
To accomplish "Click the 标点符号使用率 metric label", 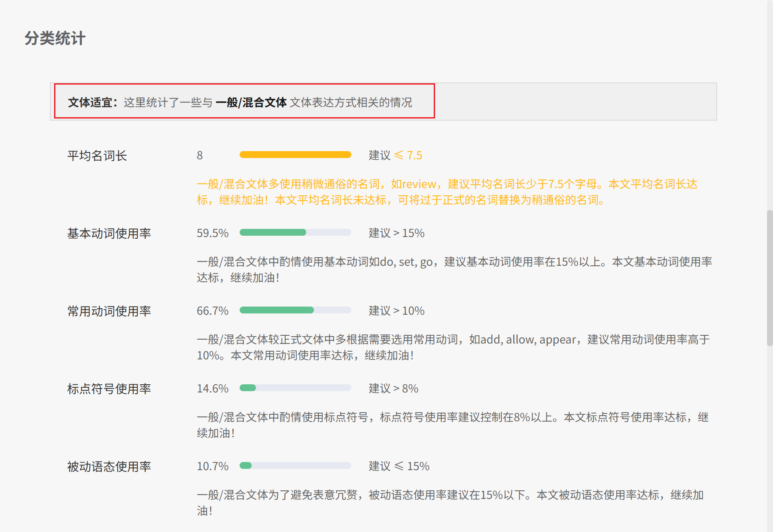I will pyautogui.click(x=109, y=389).
